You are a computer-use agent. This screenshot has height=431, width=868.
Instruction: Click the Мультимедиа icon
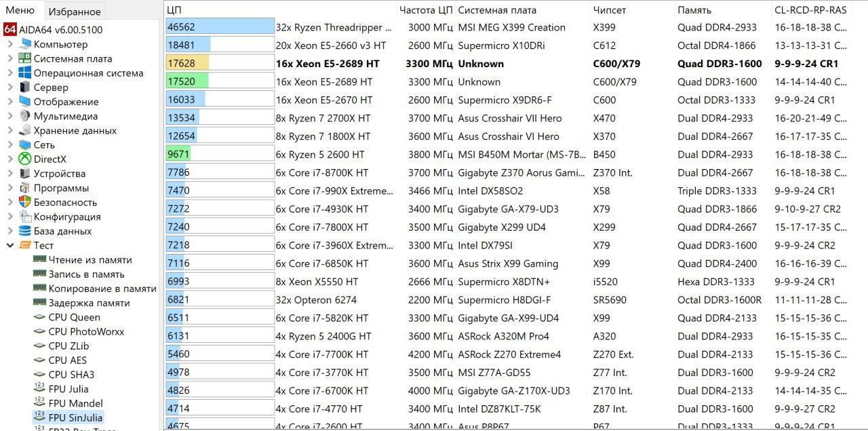coord(25,116)
